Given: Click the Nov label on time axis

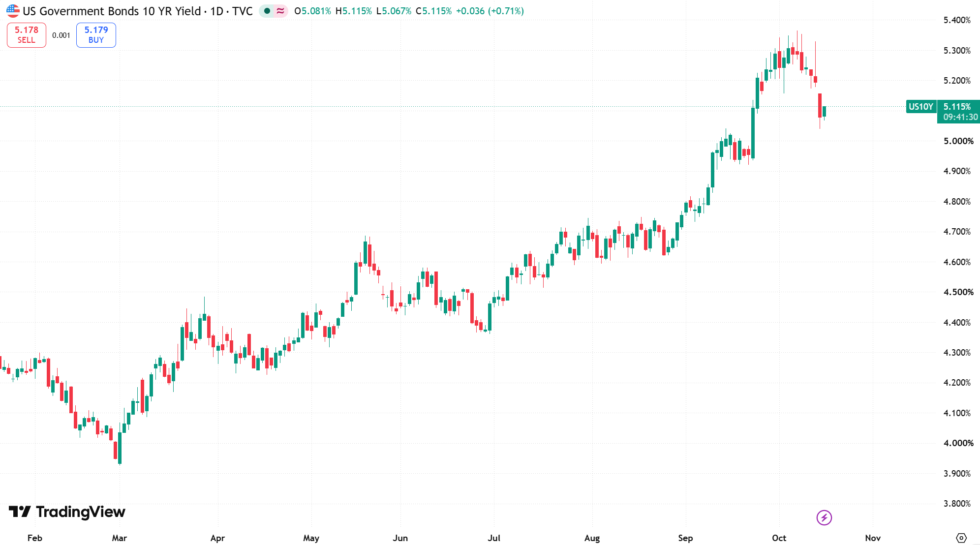Looking at the screenshot, I should pyautogui.click(x=873, y=538).
